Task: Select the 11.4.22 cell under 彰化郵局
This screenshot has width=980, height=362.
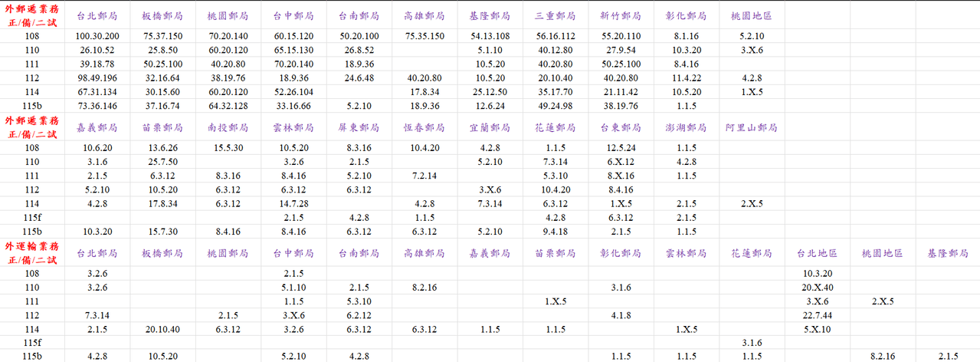Action: pyautogui.click(x=687, y=77)
